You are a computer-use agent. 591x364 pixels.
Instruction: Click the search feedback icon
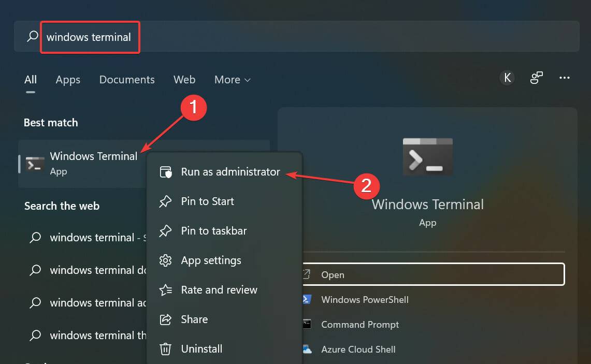(x=536, y=77)
